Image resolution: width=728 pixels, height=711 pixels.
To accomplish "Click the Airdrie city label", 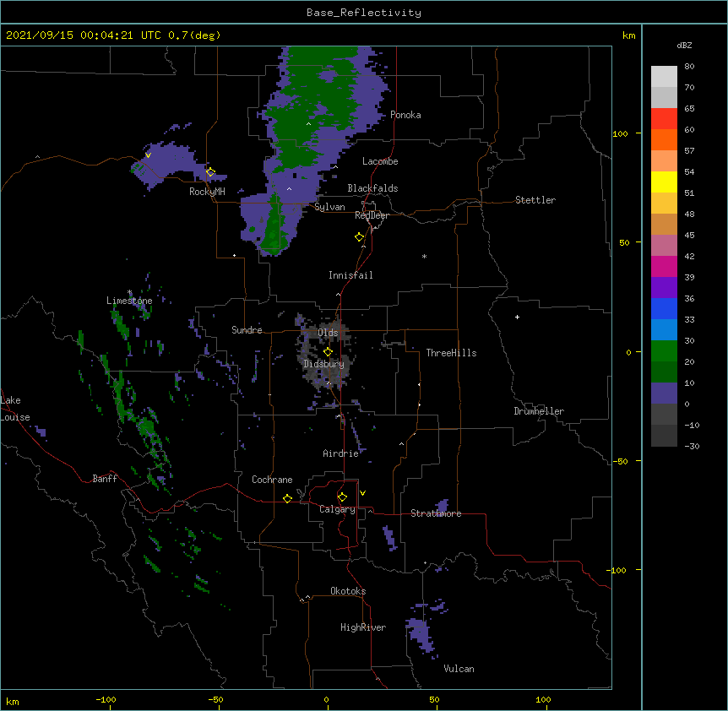I will [x=340, y=453].
